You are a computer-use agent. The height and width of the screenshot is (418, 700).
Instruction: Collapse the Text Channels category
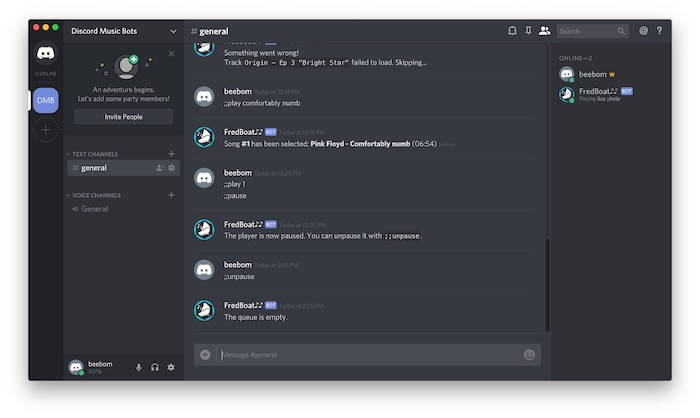point(96,154)
